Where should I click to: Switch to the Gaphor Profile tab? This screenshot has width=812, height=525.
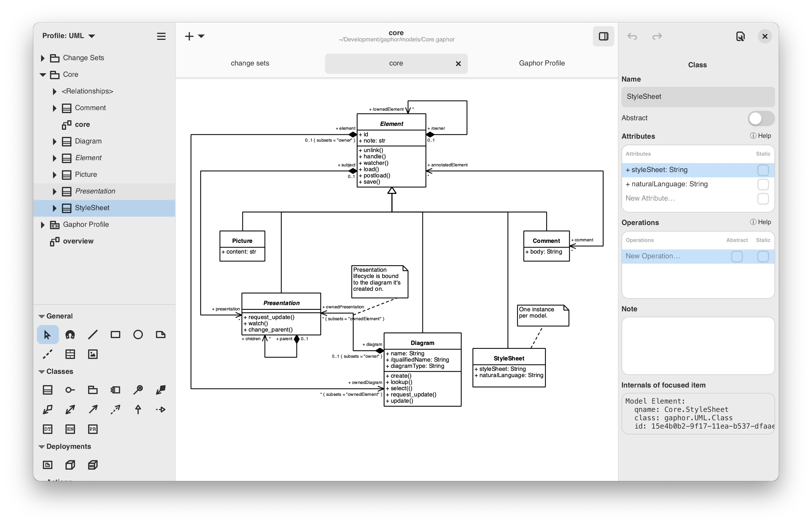(541, 63)
